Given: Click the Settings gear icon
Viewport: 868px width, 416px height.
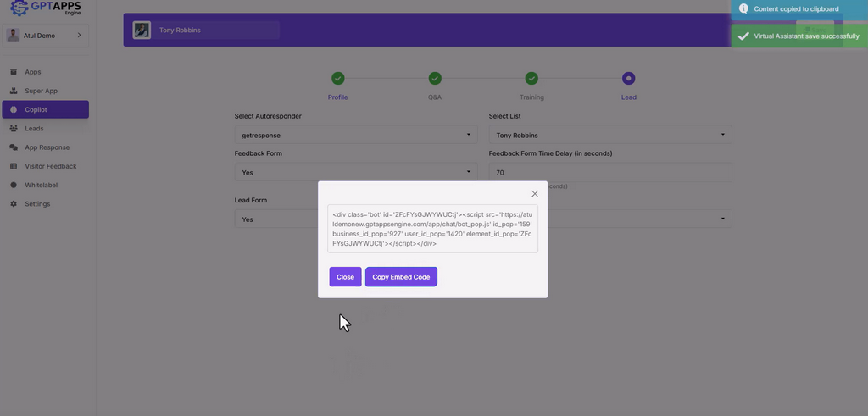Looking at the screenshot, I should [14, 204].
